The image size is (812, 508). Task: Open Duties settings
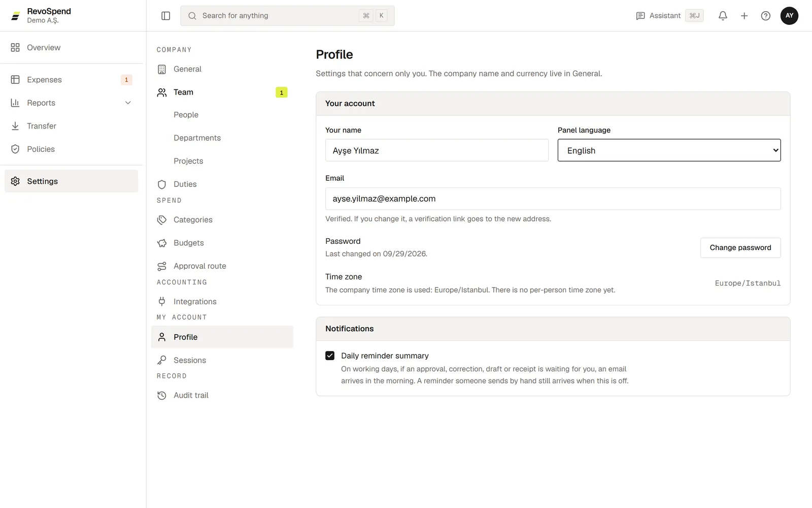[x=222, y=184]
